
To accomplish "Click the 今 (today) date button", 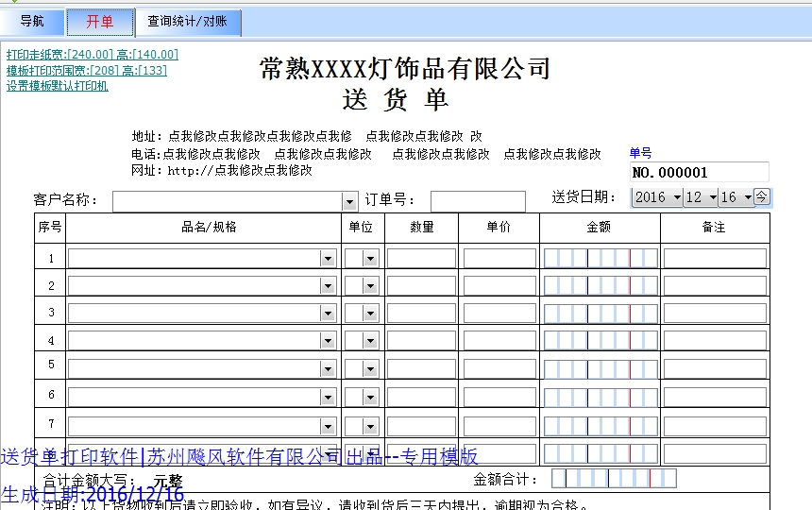I will (x=762, y=196).
